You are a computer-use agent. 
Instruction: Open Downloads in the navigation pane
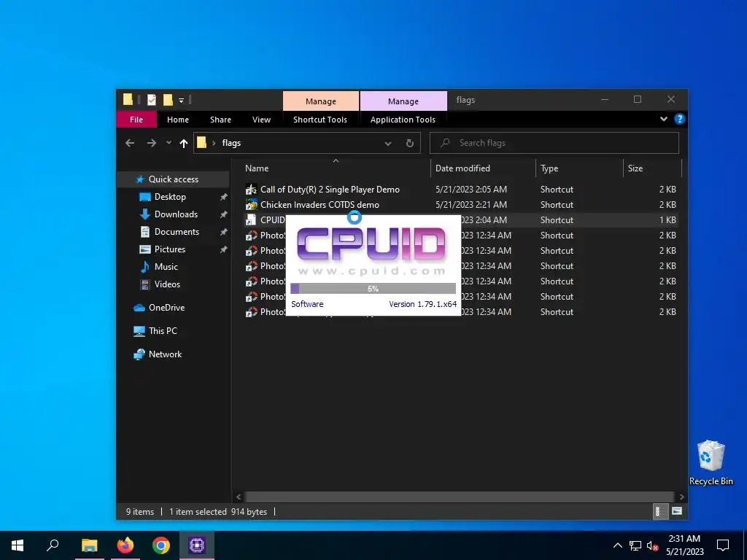click(176, 214)
